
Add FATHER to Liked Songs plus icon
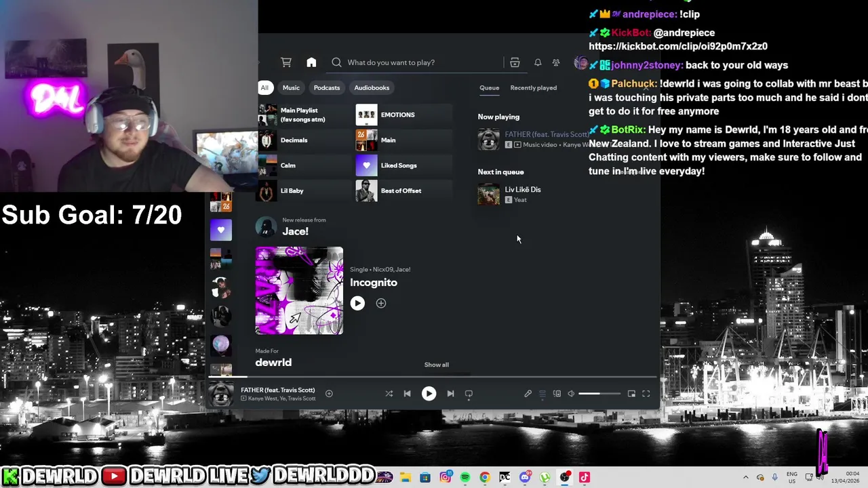329,393
